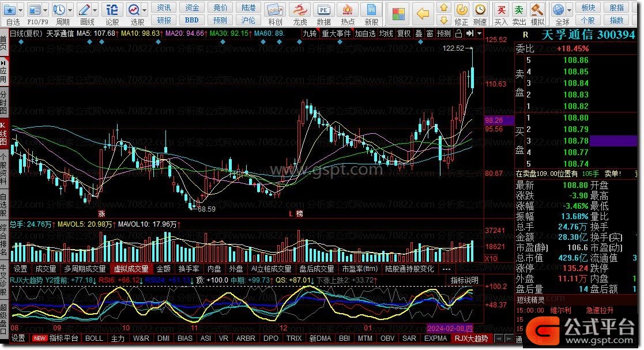Show more volume indicators via the ellipsis

click(446, 269)
